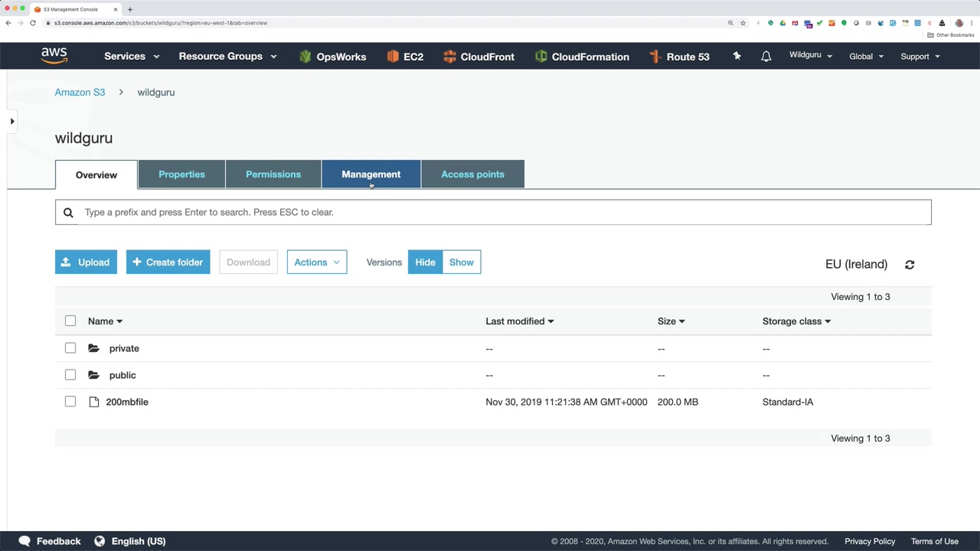980x551 pixels.
Task: Click the browser zoom magnifier icon
Action: click(x=730, y=23)
